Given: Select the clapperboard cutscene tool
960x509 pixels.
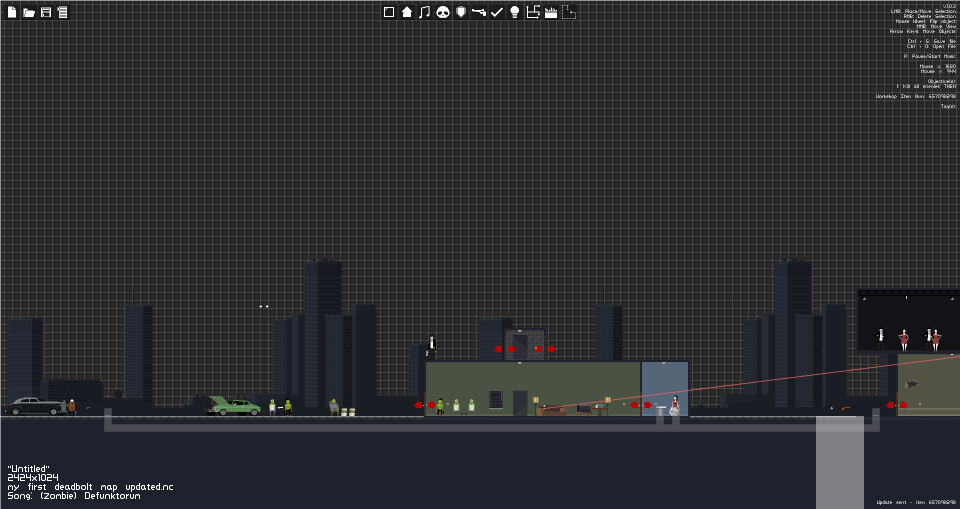Looking at the screenshot, I should (550, 12).
